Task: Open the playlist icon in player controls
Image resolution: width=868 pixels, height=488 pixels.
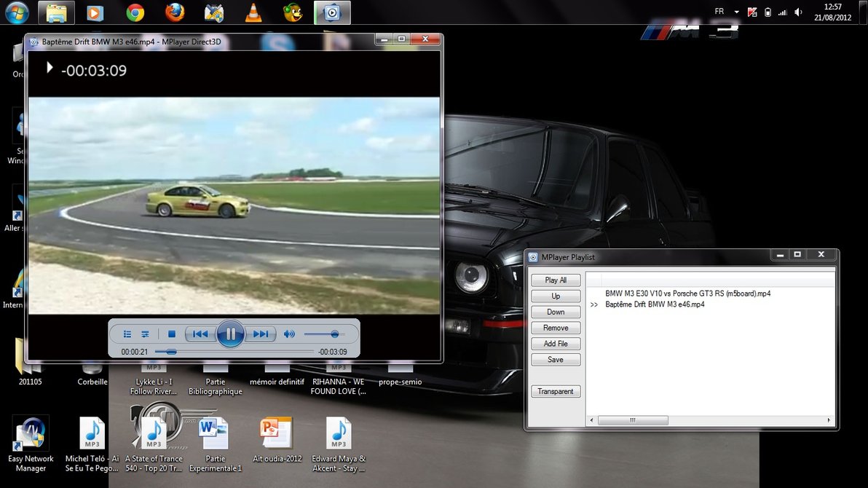Action: (127, 334)
